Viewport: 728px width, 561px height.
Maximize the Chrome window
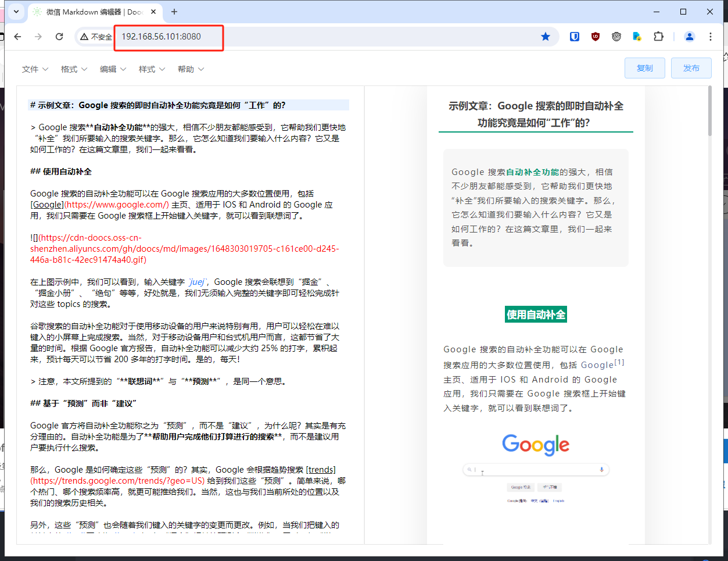click(x=683, y=12)
